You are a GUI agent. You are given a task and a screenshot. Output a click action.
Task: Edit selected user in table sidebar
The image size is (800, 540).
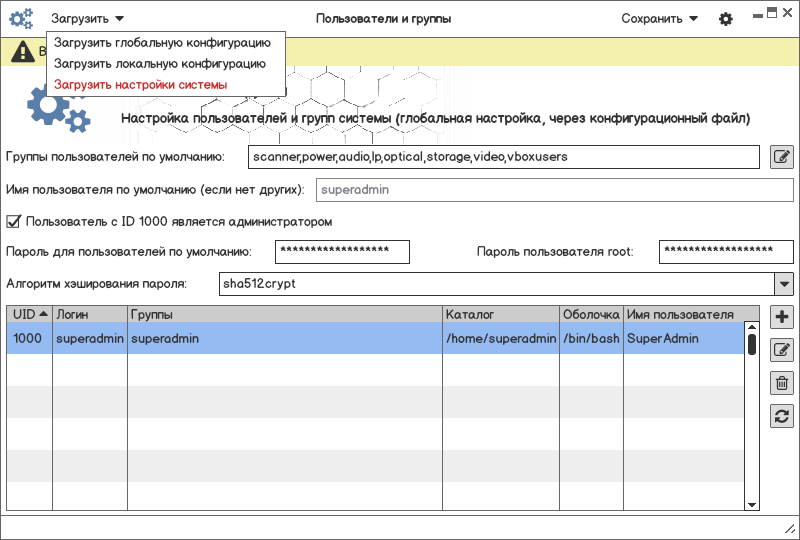coord(782,350)
